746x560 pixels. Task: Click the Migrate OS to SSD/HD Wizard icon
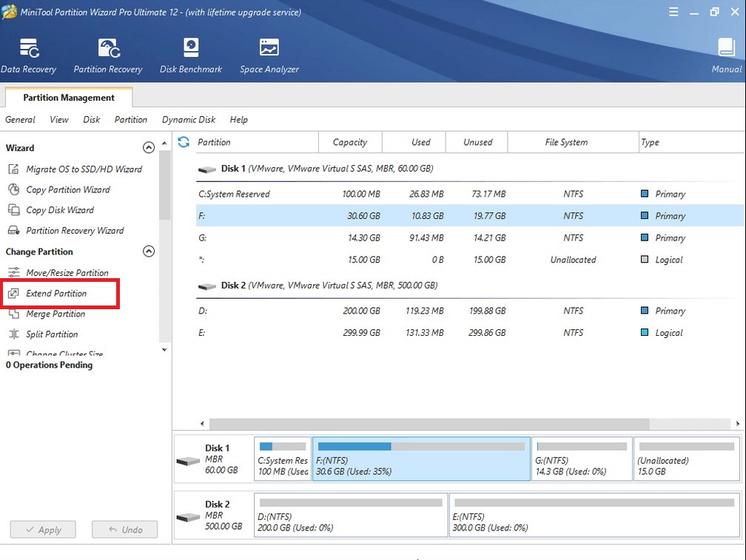click(14, 169)
